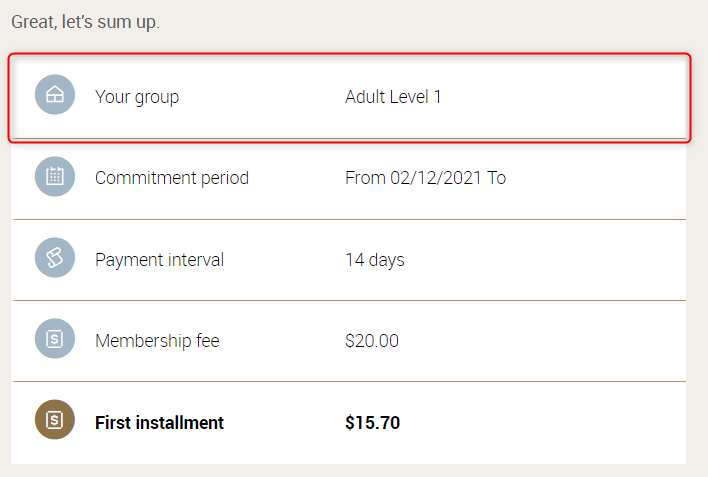708x477 pixels.
Task: Click the Payment interval icon
Action: [55, 258]
